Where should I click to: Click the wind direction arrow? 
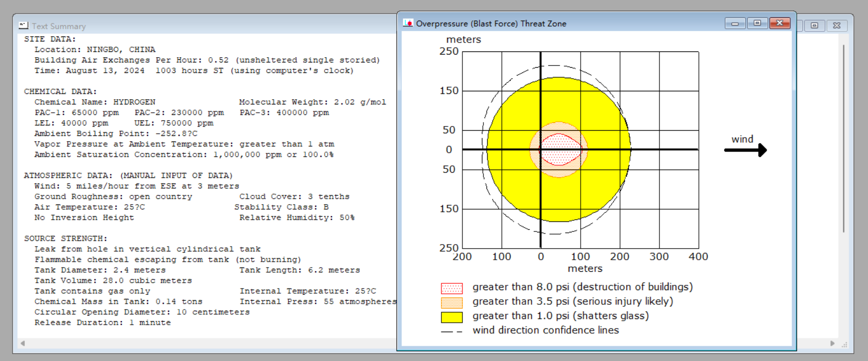[746, 150]
